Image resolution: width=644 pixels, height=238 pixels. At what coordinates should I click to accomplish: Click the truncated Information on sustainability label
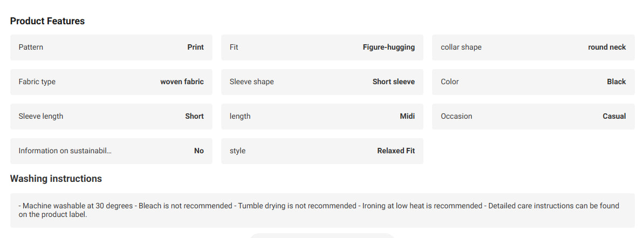click(65, 151)
